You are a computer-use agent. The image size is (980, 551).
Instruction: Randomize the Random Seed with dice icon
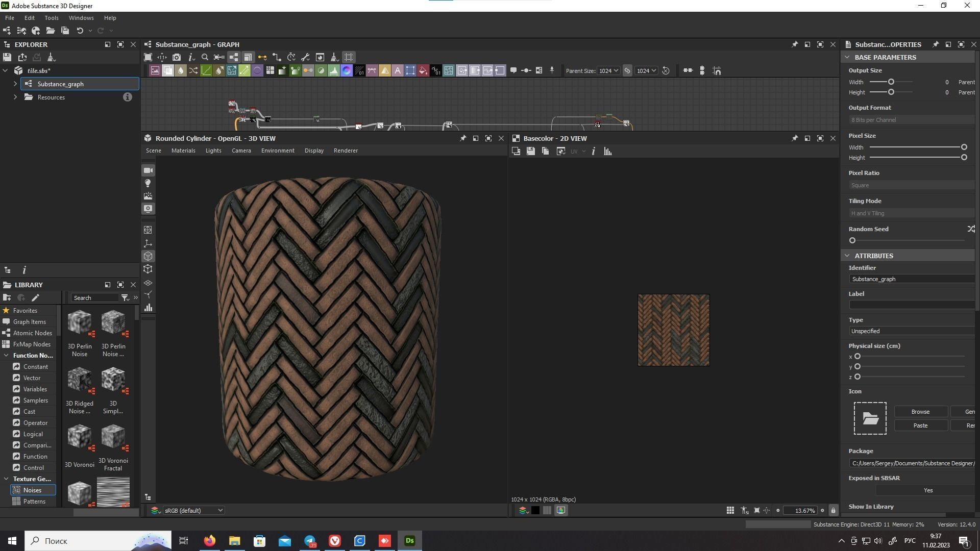(971, 229)
